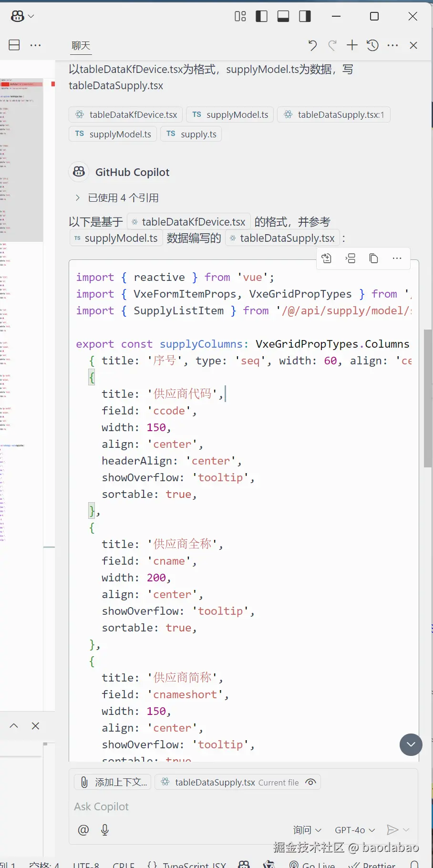Send the chat message
The height and width of the screenshot is (868, 433).
click(392, 830)
